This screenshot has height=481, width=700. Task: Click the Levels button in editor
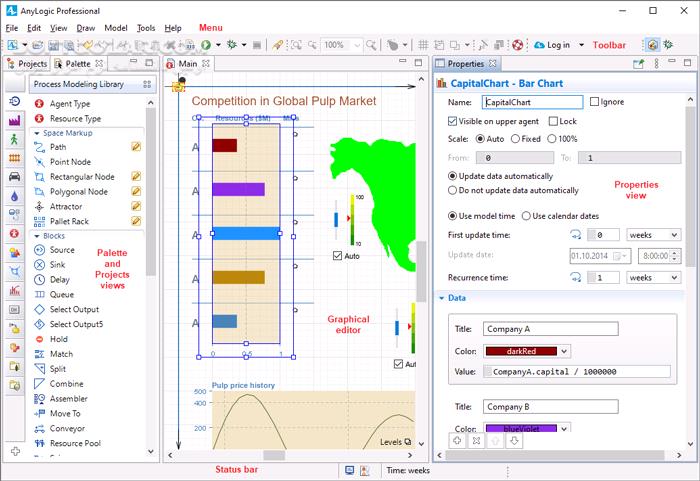(x=393, y=441)
